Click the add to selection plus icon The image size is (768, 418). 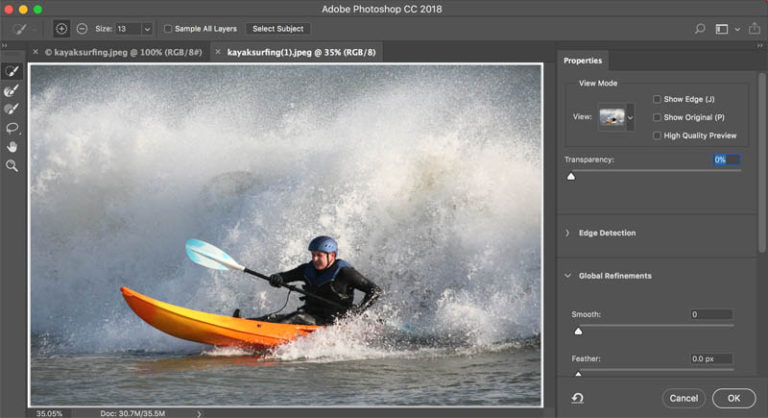(62, 29)
